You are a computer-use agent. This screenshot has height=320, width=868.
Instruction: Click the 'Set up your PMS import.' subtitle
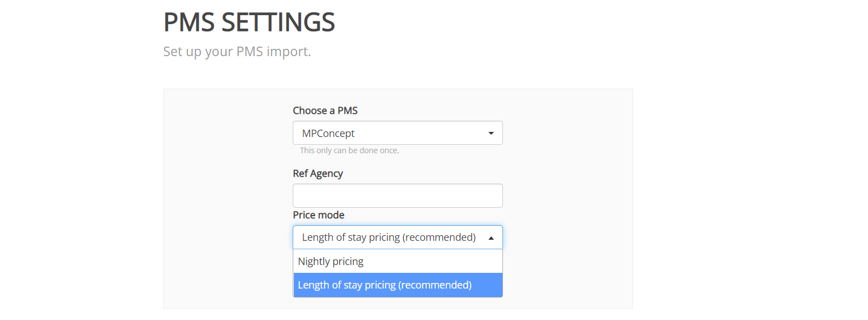[x=237, y=52]
